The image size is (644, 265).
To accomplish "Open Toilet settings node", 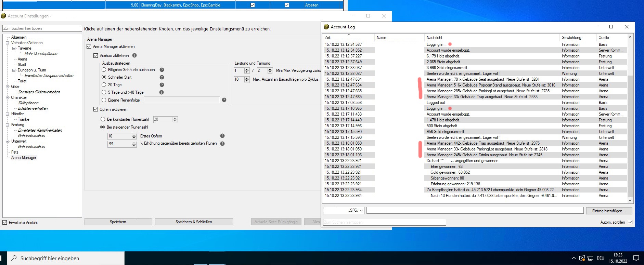I will 22,81.
